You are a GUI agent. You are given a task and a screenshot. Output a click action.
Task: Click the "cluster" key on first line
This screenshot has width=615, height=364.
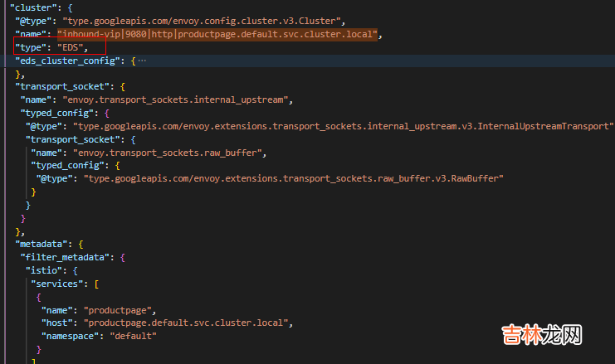coord(31,6)
